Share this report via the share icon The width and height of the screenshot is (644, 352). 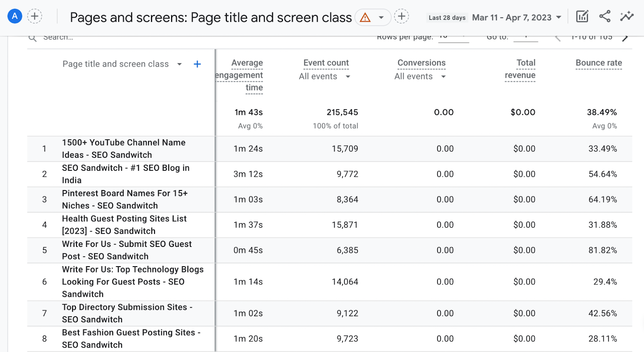605,17
